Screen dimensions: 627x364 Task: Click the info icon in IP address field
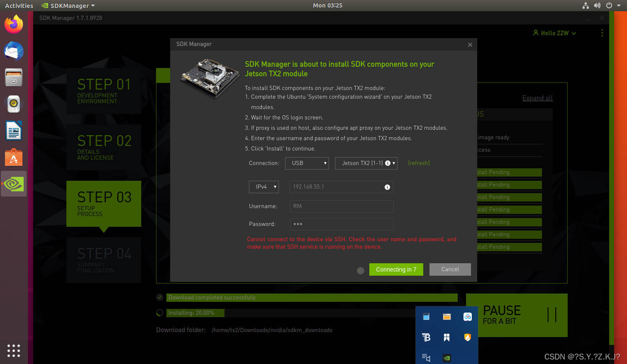[387, 187]
